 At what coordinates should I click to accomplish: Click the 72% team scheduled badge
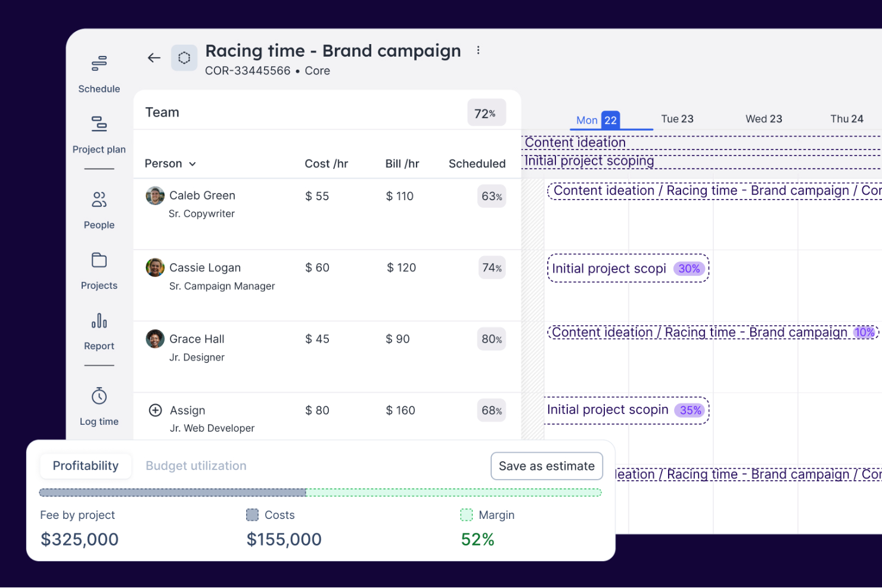[487, 113]
